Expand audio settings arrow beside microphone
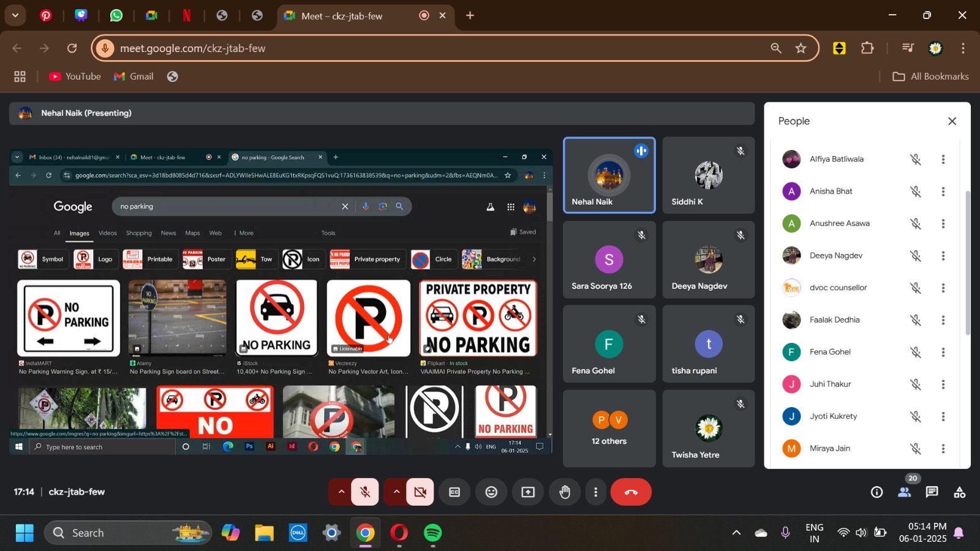The height and width of the screenshot is (551, 980). click(341, 492)
